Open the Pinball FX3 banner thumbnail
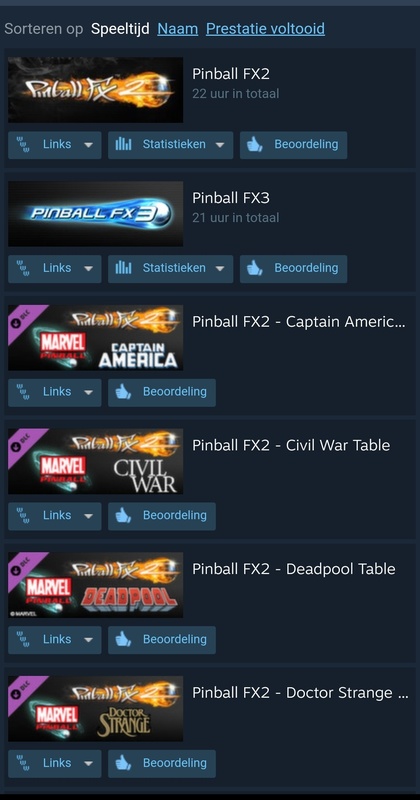Viewport: 420px width, 800px height. (95, 214)
